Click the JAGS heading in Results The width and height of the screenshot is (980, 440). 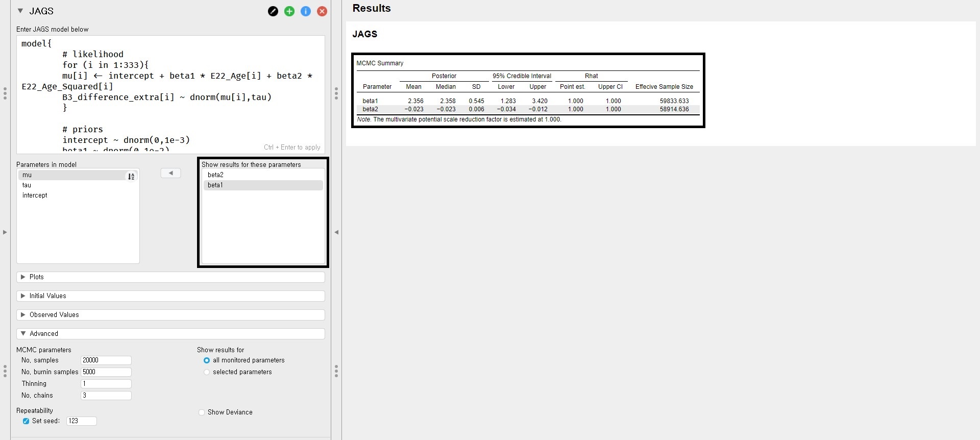364,34
